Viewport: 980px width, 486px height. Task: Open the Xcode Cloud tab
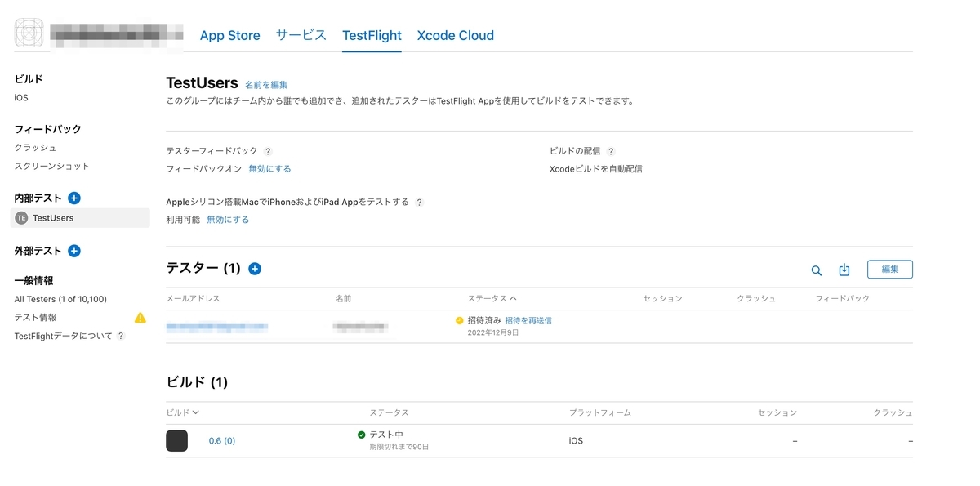[455, 36]
